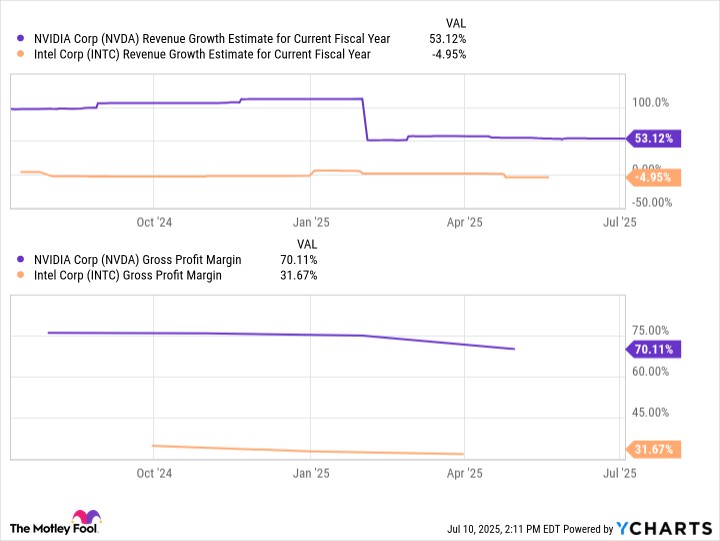This screenshot has width=720, height=541.
Task: Click NVIDIA Revenue Growth Estimate legend label
Action: point(212,39)
